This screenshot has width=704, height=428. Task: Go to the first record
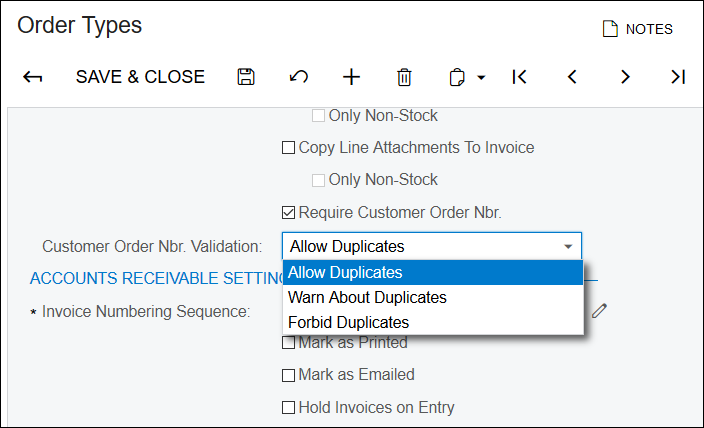(519, 77)
